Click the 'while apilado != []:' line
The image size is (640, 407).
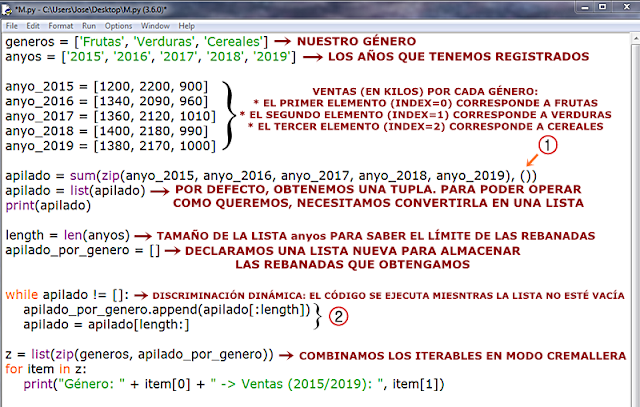(x=67, y=295)
